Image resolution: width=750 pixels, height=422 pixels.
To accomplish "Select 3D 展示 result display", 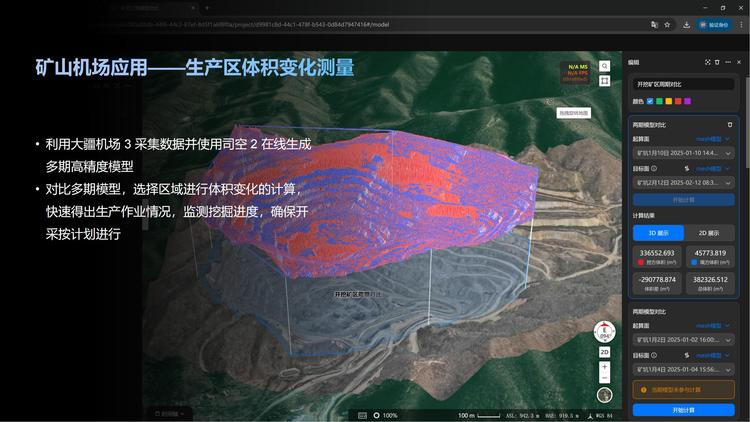I will tap(658, 233).
